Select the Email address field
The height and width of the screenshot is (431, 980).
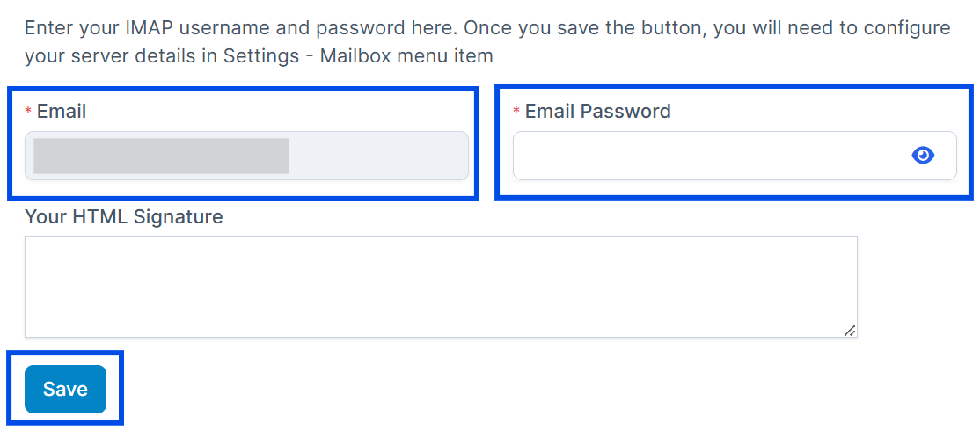[246, 156]
